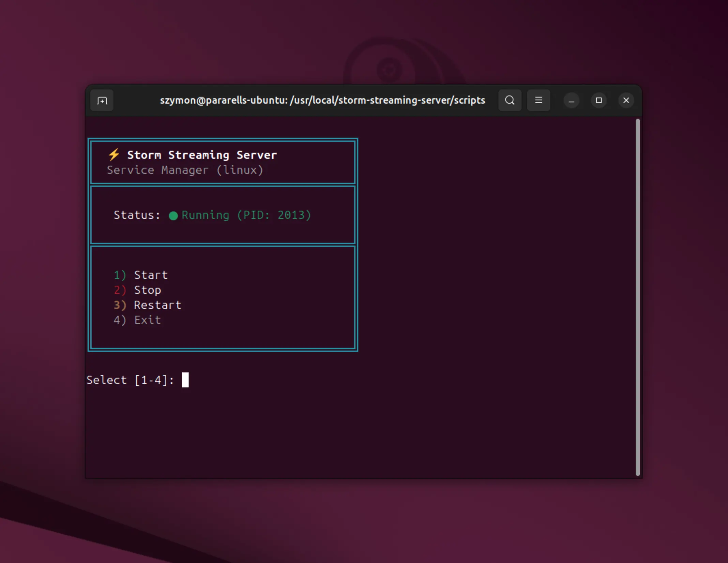Minimize the terminal window
Viewport: 728px width, 563px height.
click(x=572, y=101)
